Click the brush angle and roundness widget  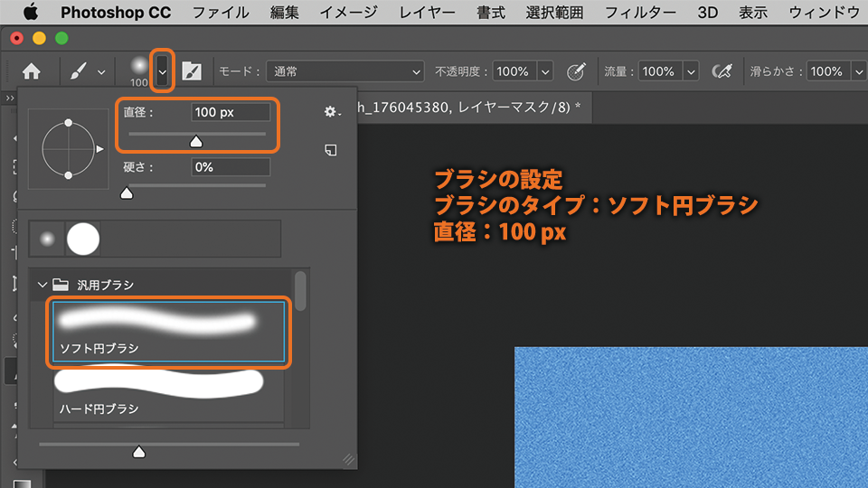[69, 149]
